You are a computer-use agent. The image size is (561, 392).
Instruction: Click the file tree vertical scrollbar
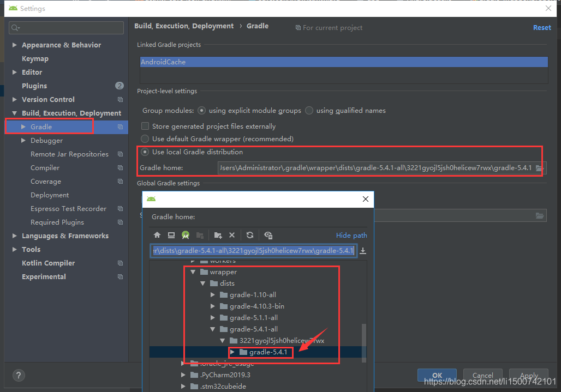tap(364, 343)
